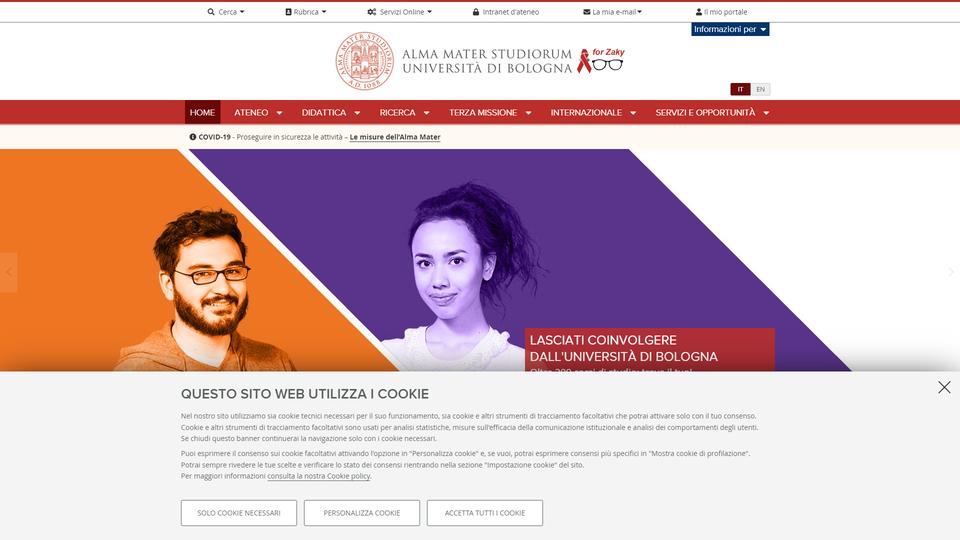Click the Intranet d'ateneo padlock icon
The image size is (960, 540).
click(x=476, y=12)
